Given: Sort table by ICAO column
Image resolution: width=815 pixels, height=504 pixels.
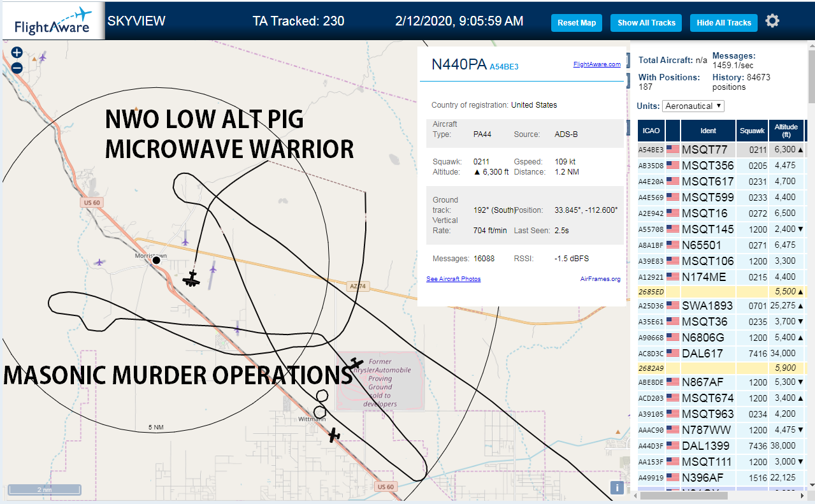Looking at the screenshot, I should (x=651, y=131).
